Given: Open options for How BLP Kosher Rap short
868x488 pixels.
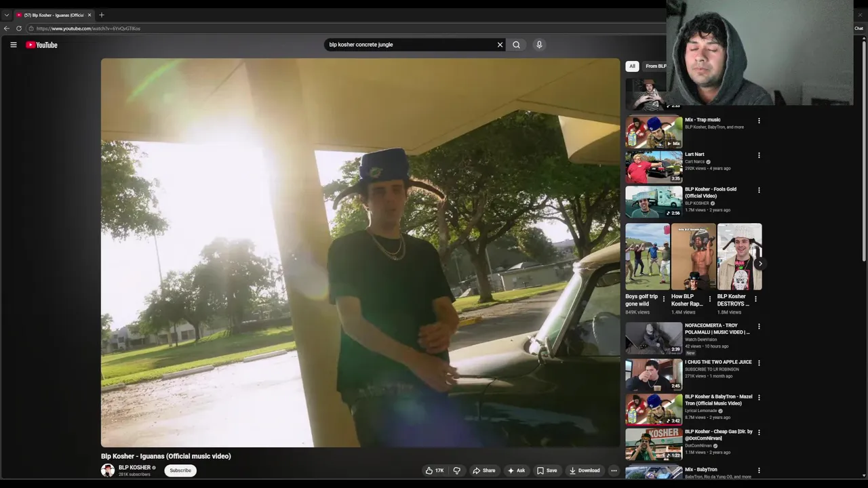Looking at the screenshot, I should coord(710,299).
